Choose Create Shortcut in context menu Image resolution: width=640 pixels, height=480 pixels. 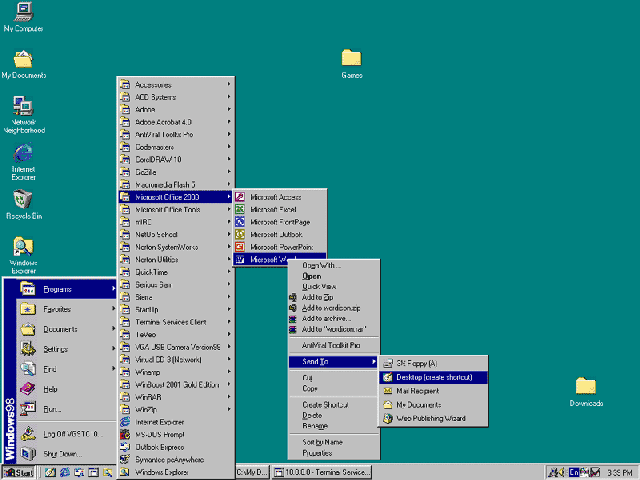(x=334, y=404)
